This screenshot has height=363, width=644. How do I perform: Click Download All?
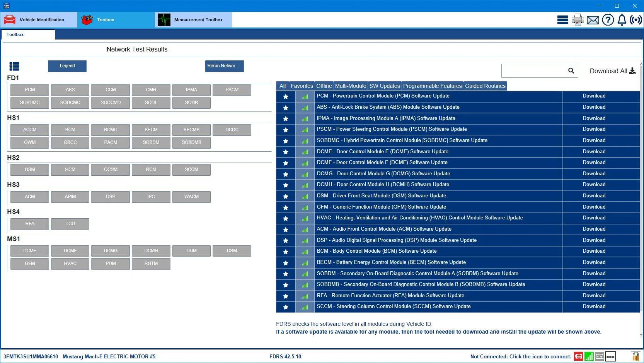[612, 71]
